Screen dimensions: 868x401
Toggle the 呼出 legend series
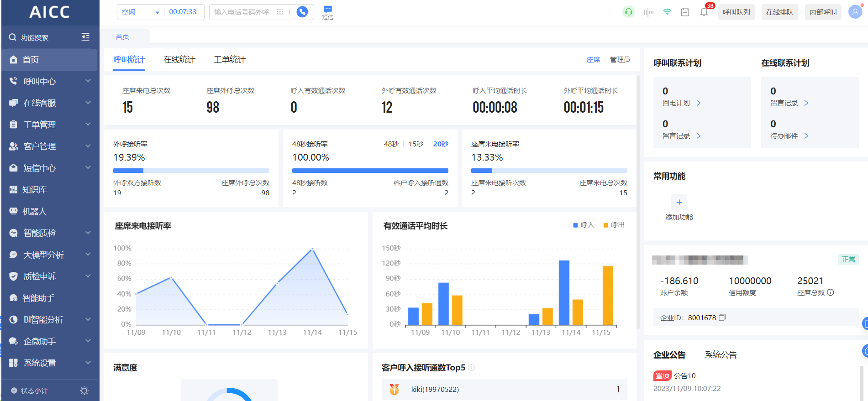[x=614, y=225]
